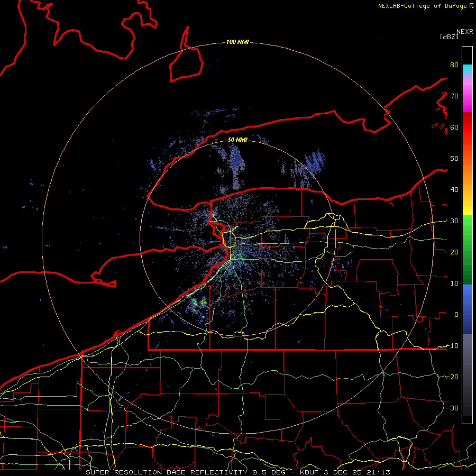The width and height of the screenshot is (476, 476).
Task: Select the -30 value on dBZ scale
Action: point(452,408)
